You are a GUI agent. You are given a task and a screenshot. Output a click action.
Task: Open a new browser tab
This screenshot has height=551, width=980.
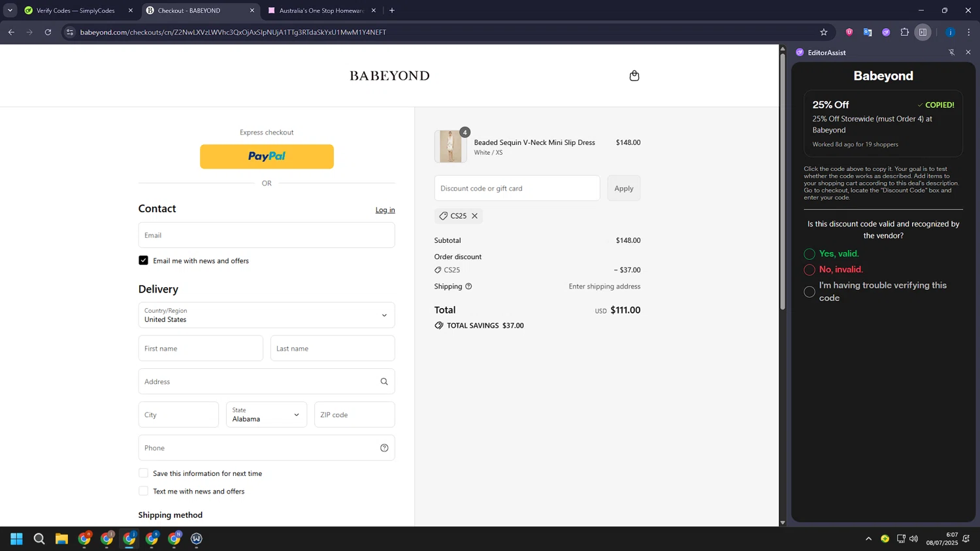pos(392,10)
